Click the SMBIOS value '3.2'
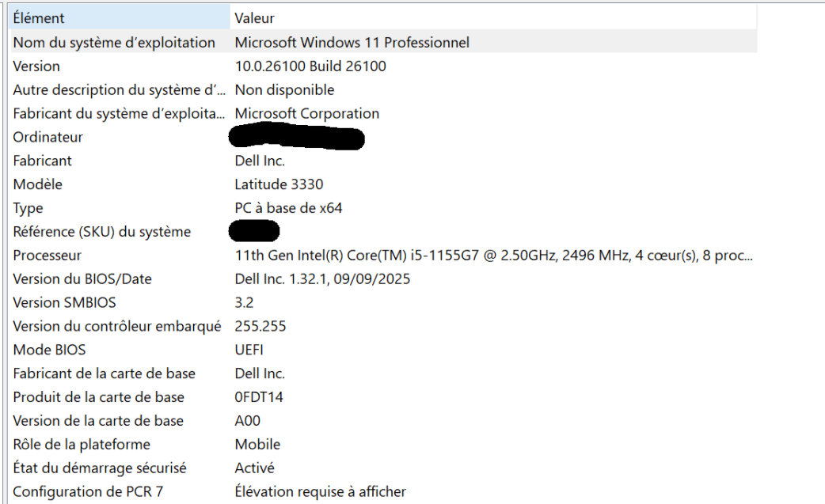 click(x=244, y=303)
